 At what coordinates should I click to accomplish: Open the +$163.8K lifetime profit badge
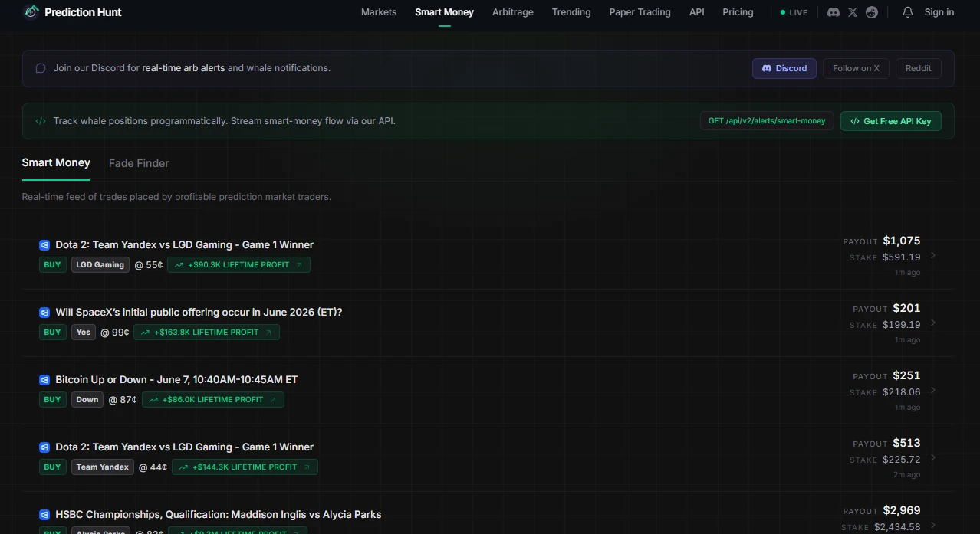(206, 333)
